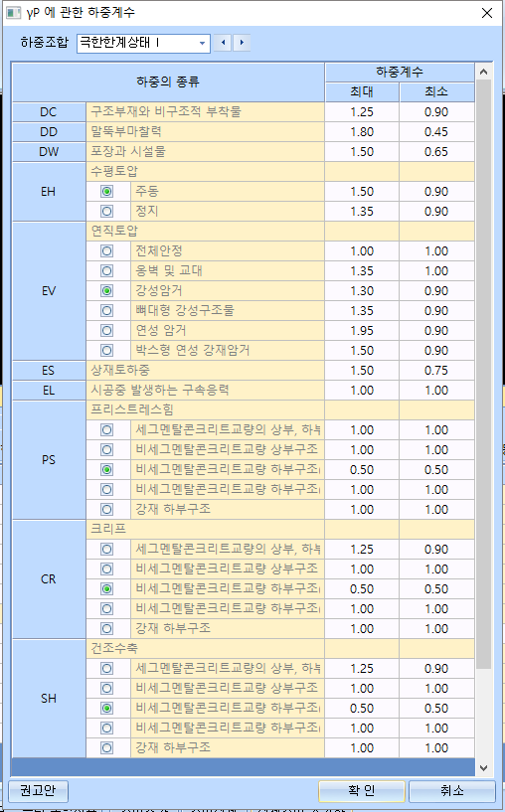Click DD 최대 value 1.80
This screenshot has height=812, width=505.
click(362, 132)
